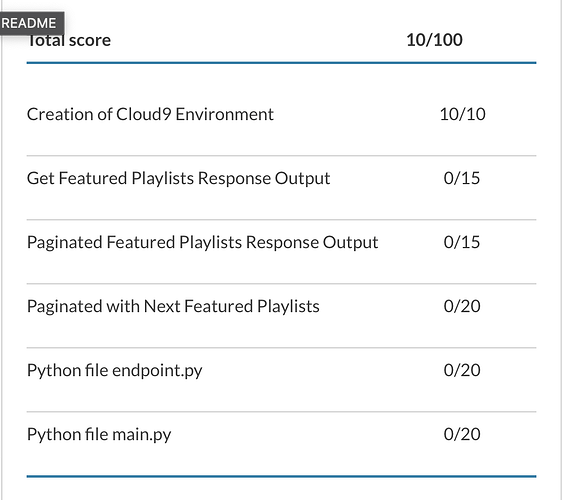The image size is (562, 500).
Task: Open the README tab
Action: pyautogui.click(x=31, y=23)
